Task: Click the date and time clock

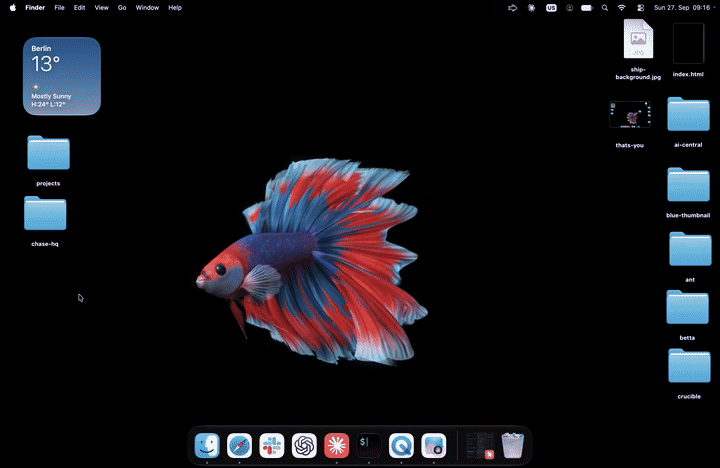Action: point(682,7)
